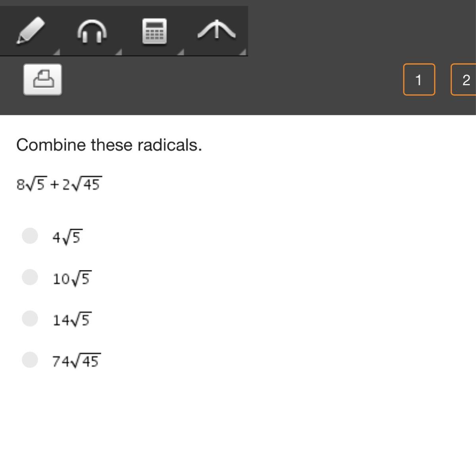Select radio button for 14√5
The image size is (476, 476).
click(30, 318)
